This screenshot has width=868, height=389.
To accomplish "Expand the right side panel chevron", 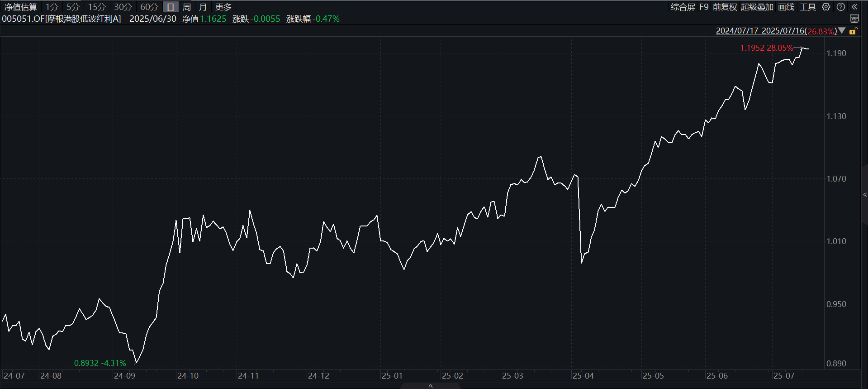I will 865,195.
